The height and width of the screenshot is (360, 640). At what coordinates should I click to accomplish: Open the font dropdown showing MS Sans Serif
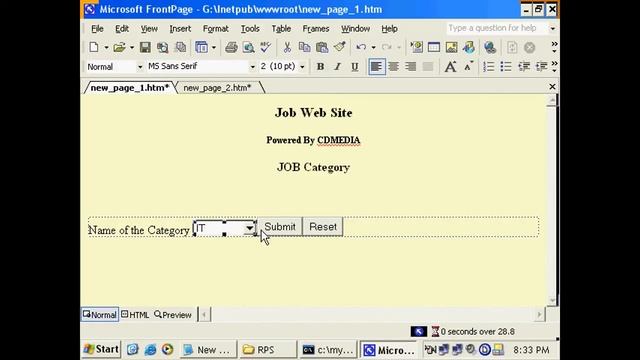252,67
